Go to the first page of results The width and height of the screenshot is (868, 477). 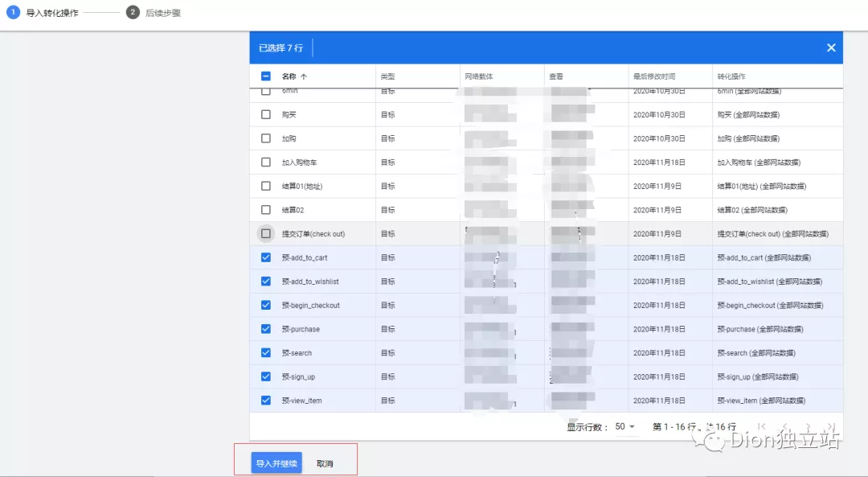pyautogui.click(x=761, y=427)
